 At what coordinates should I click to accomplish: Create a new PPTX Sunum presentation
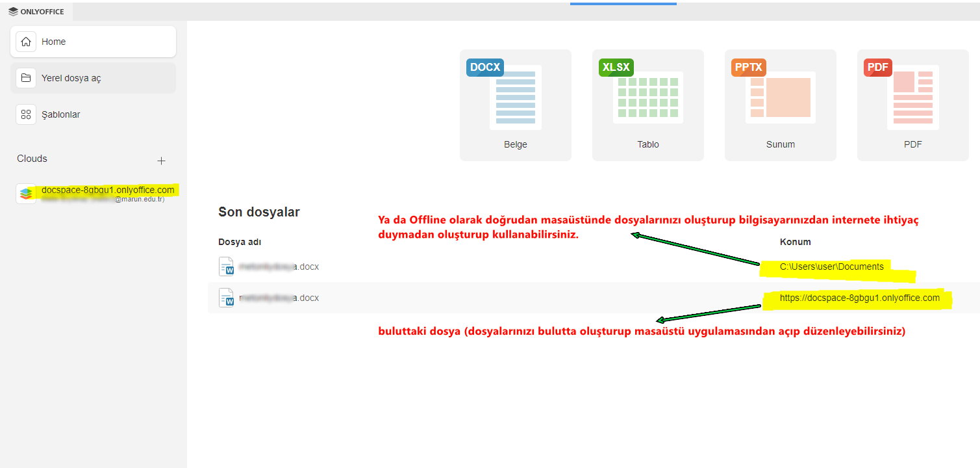780,105
